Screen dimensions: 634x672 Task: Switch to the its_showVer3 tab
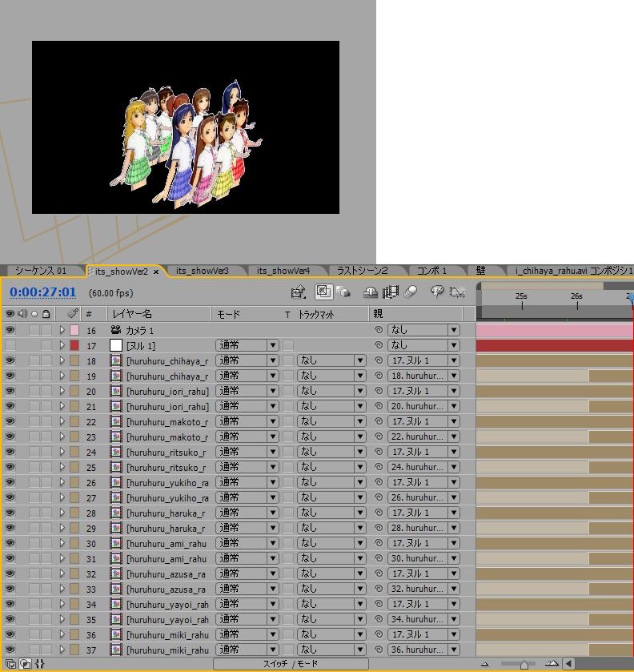203,271
